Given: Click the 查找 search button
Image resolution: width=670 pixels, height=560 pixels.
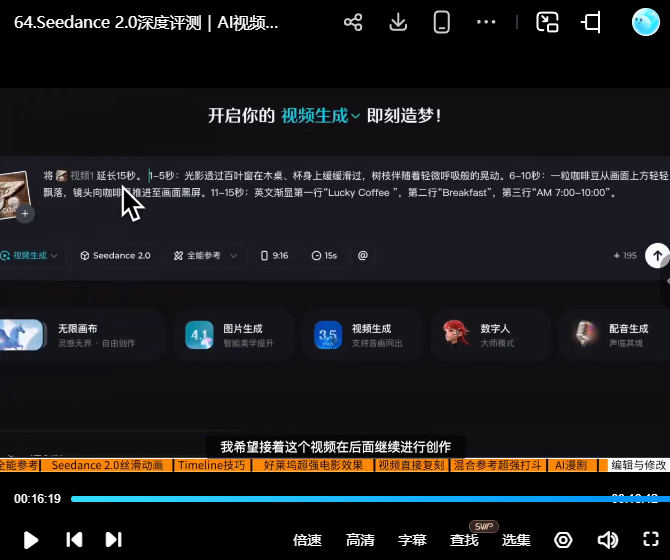Looking at the screenshot, I should pos(464,540).
